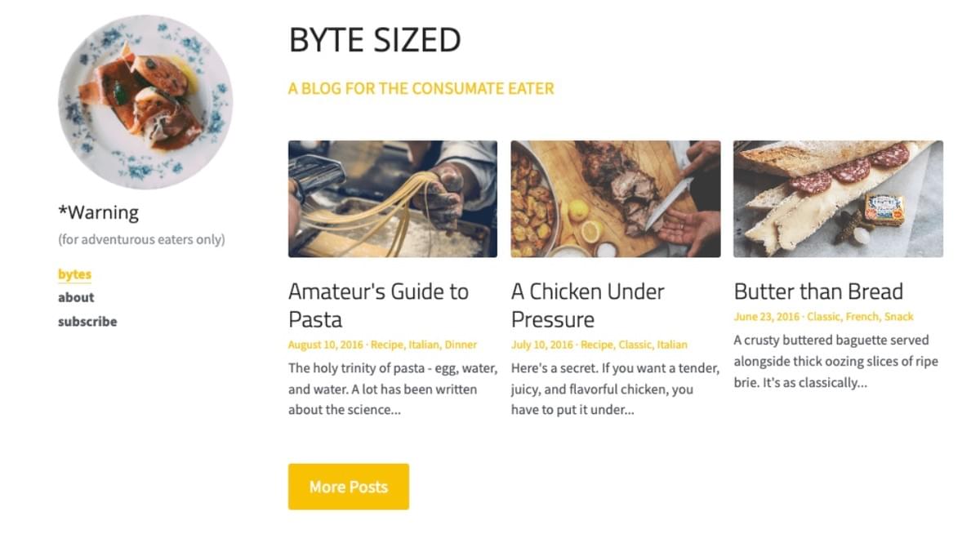Open the baguette and salami thumbnail
This screenshot has width=980, height=534.
(x=838, y=199)
